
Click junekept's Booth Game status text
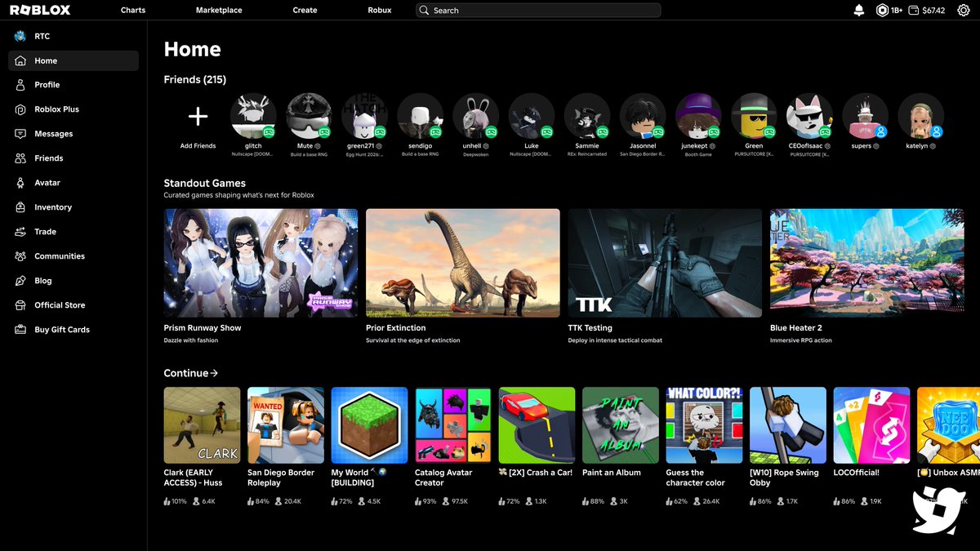point(698,153)
